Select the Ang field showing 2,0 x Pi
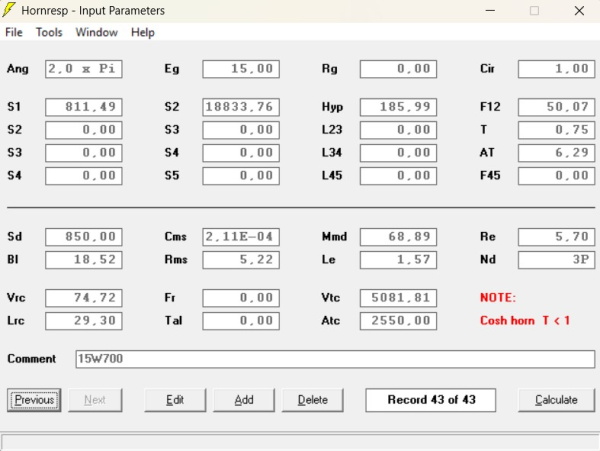This screenshot has height=451, width=600. (83, 69)
